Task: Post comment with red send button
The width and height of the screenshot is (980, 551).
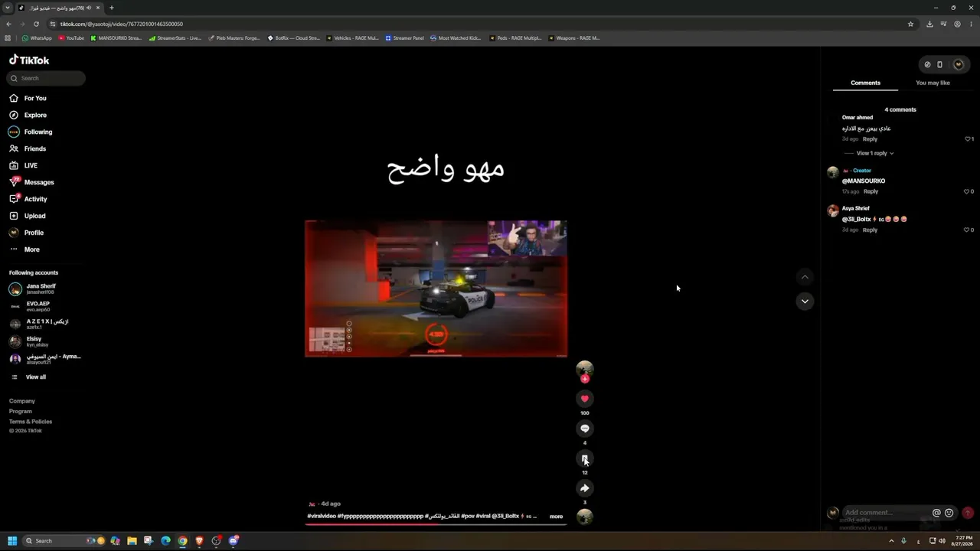Action: [968, 513]
